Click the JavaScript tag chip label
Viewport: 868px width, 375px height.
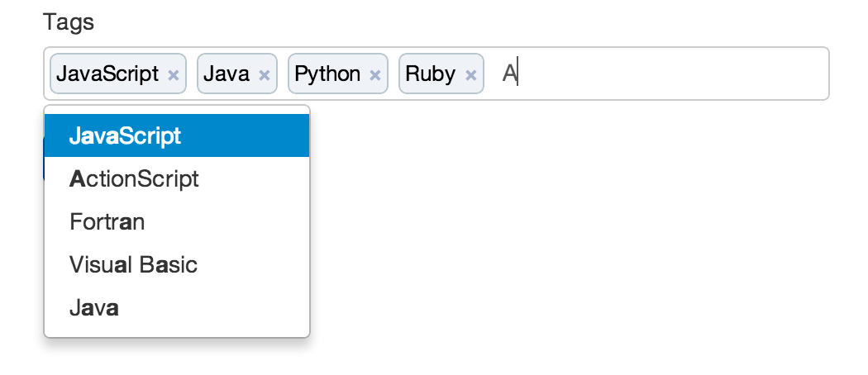point(107,74)
